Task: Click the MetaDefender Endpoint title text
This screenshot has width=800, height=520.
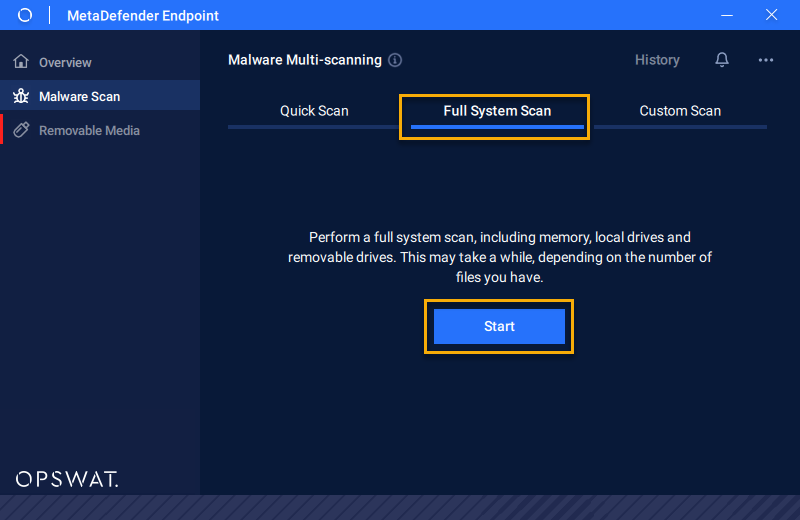Action: 143,16
